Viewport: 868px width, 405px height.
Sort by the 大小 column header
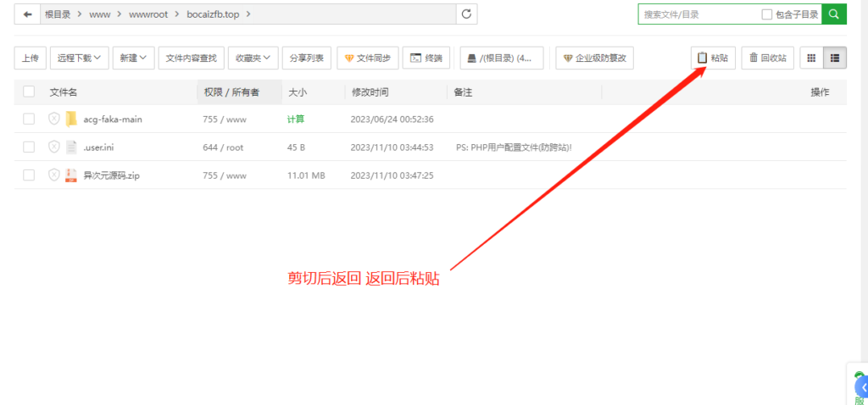coord(298,92)
